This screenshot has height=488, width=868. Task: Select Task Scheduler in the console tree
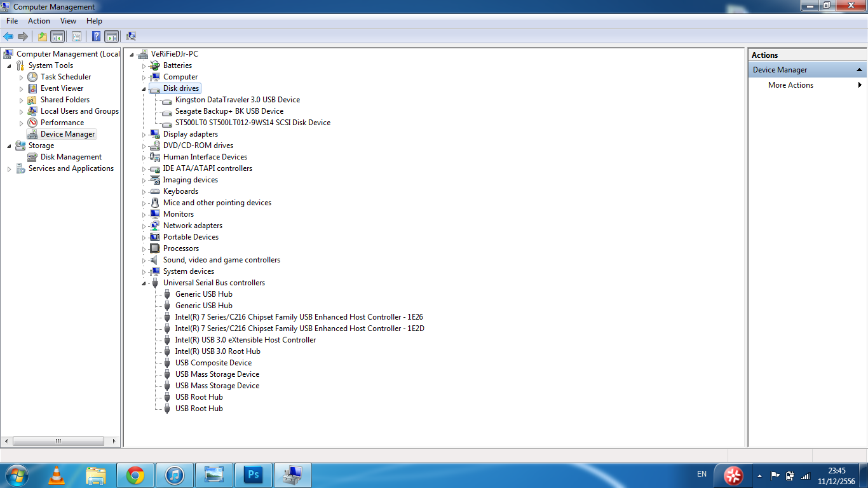pyautogui.click(x=65, y=77)
